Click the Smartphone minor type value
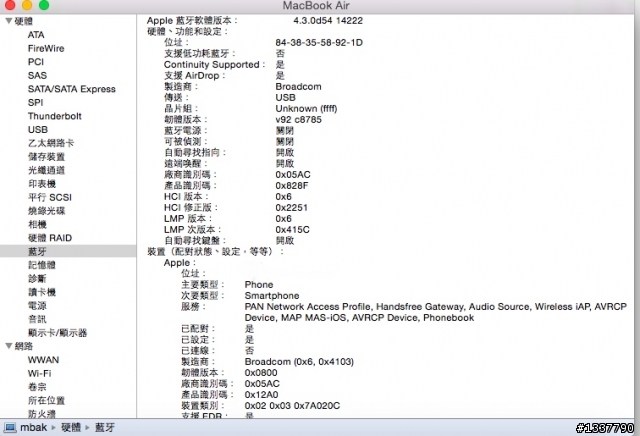640x436 pixels. coord(272,296)
